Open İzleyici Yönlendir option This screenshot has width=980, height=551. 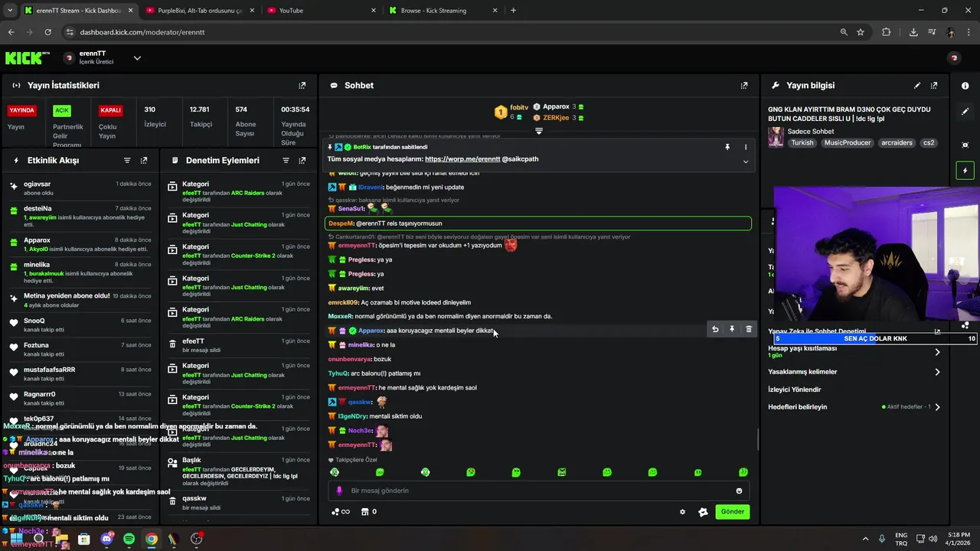click(794, 390)
